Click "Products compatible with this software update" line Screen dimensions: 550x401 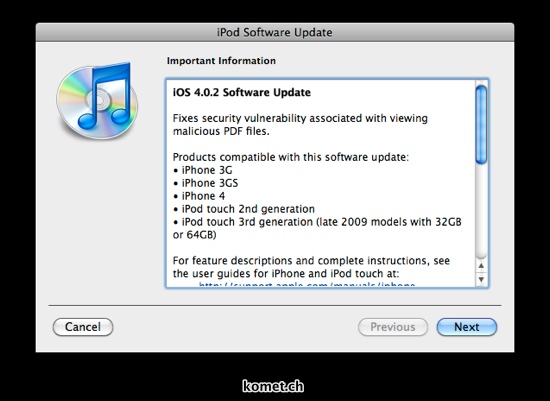pos(291,157)
